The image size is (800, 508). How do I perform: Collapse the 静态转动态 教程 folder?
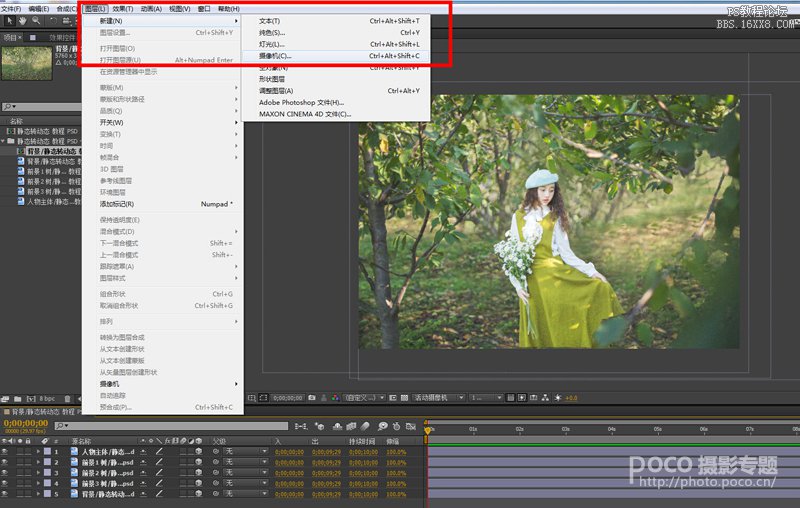point(4,141)
